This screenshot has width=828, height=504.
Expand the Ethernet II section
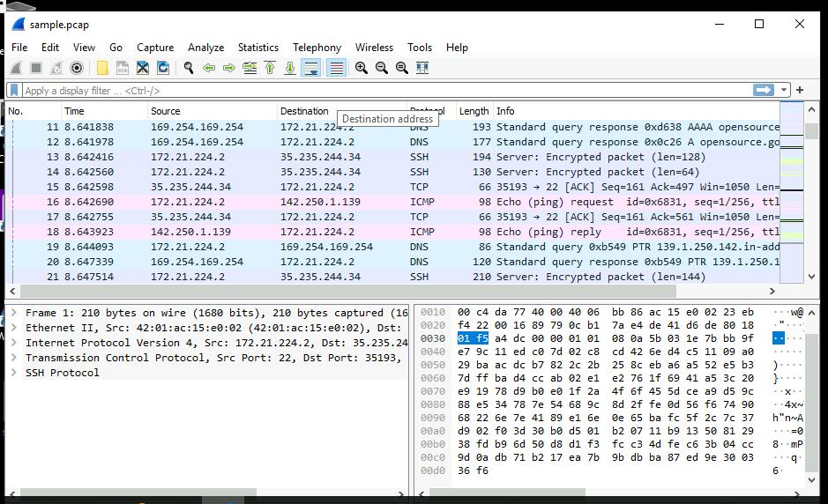coord(14,328)
